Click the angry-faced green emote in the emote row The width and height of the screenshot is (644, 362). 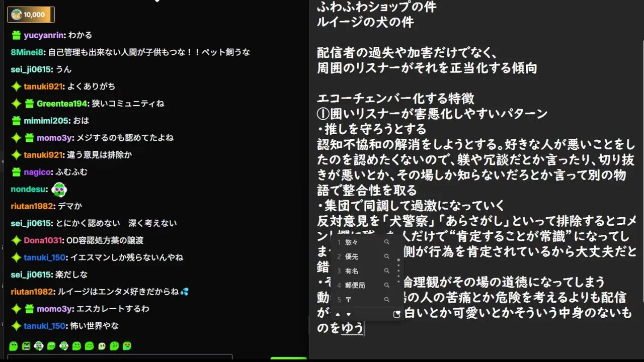click(27, 346)
